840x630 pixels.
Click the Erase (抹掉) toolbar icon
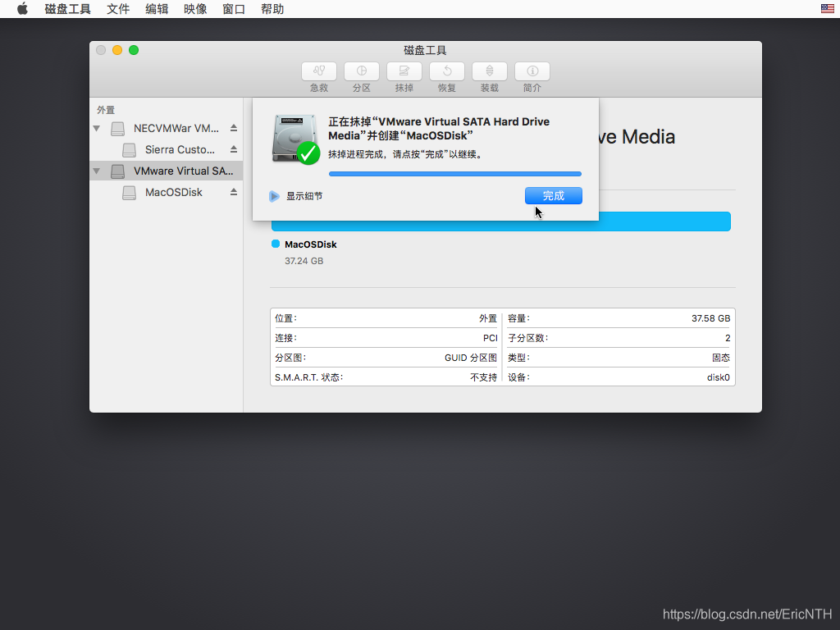pyautogui.click(x=404, y=71)
